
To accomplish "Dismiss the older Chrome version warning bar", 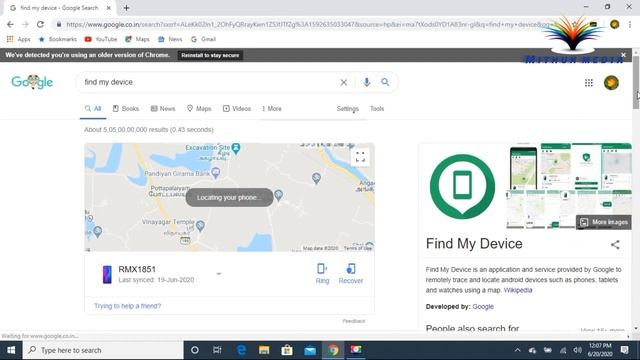I will tap(623, 55).
